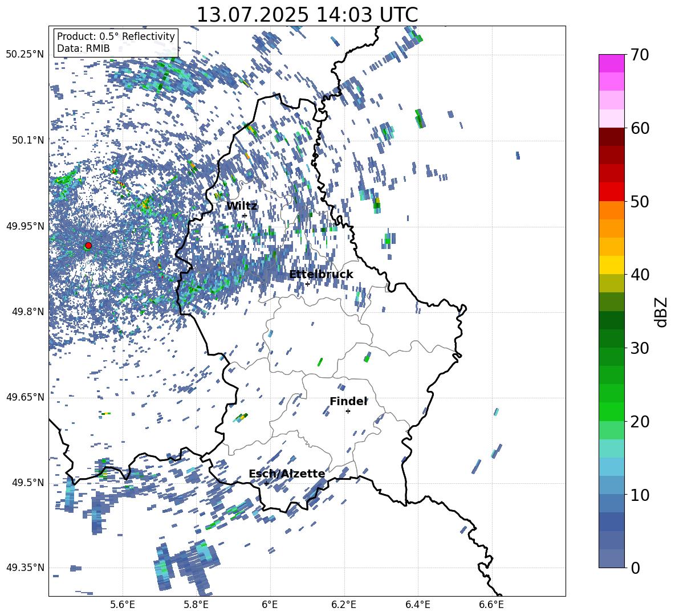
Task: Click the 10 tick on colorbar
Action: pyautogui.click(x=639, y=495)
